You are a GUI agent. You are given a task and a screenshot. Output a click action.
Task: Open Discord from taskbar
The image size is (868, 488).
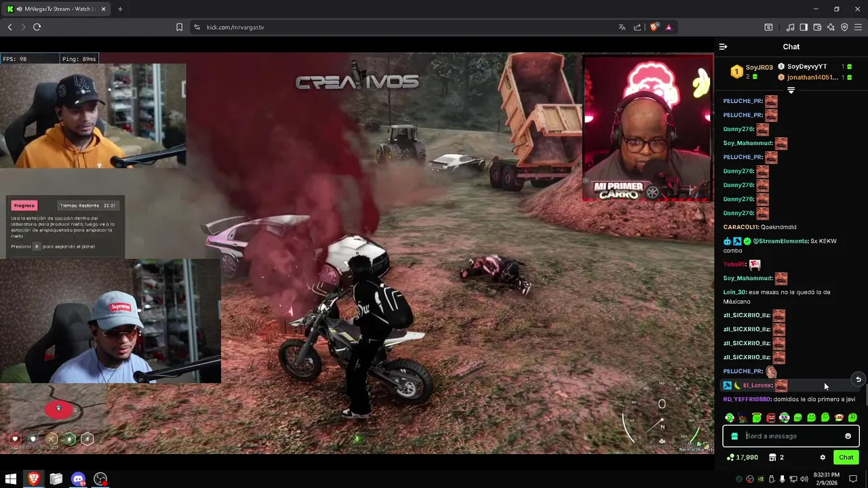point(79,479)
